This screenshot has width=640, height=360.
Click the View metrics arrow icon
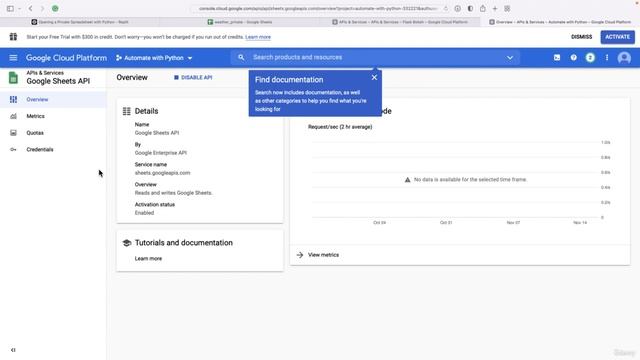click(x=300, y=255)
